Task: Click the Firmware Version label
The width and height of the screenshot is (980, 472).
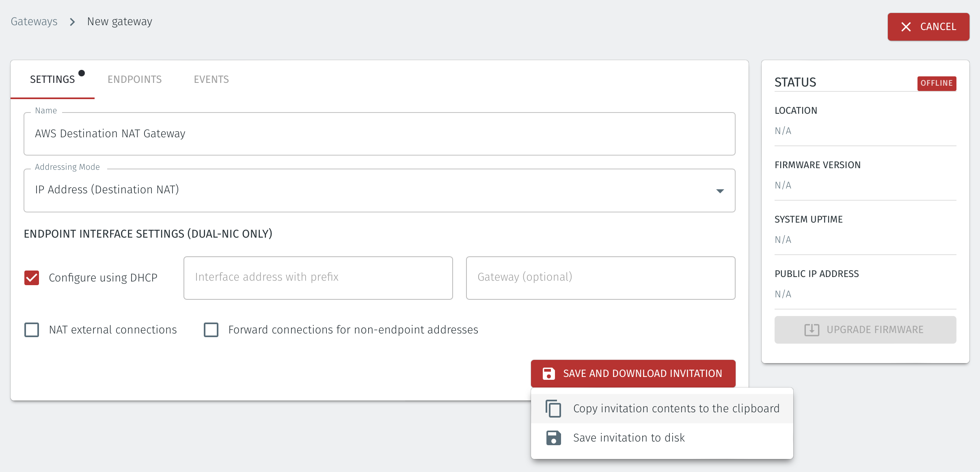Action: (818, 165)
